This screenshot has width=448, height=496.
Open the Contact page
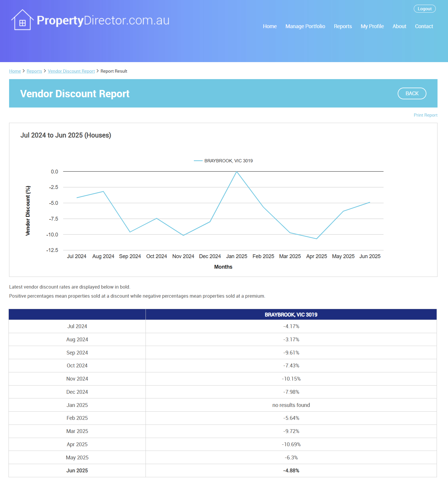pyautogui.click(x=424, y=26)
